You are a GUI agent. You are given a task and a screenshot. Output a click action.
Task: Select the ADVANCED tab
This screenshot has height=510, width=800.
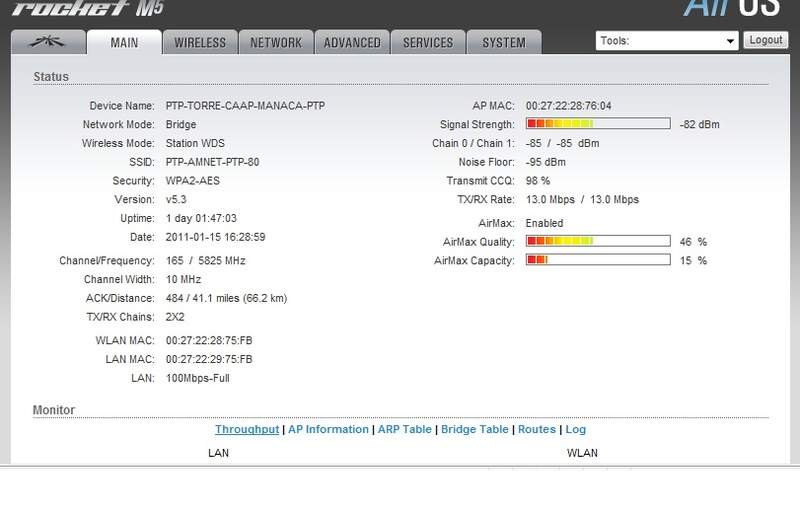pyautogui.click(x=352, y=42)
